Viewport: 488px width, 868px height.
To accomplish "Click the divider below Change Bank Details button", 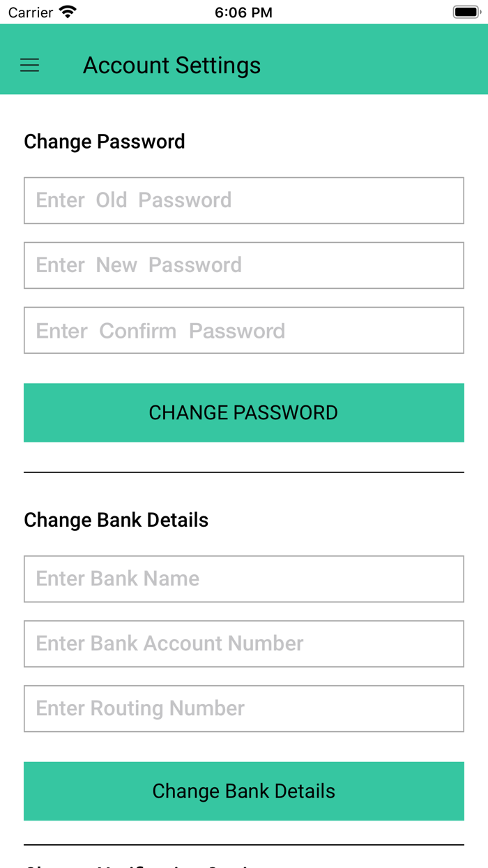I will (244, 845).
